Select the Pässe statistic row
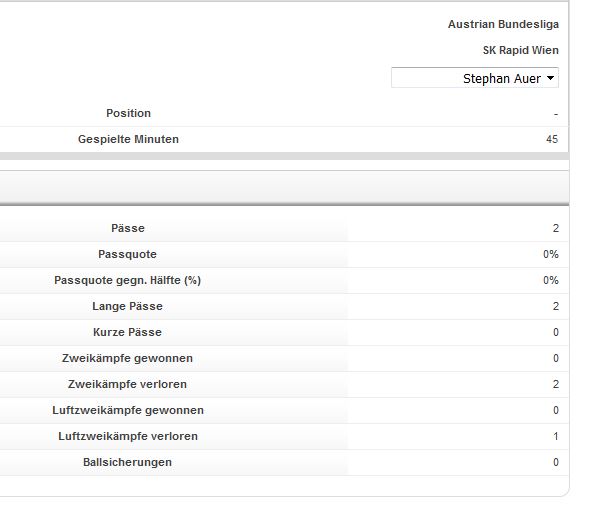This screenshot has width=590, height=523. (x=284, y=228)
